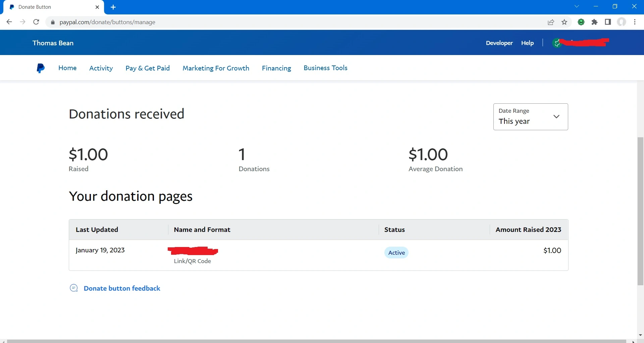The height and width of the screenshot is (343, 644).
Task: Click the Donate button feedback link
Action: (122, 288)
